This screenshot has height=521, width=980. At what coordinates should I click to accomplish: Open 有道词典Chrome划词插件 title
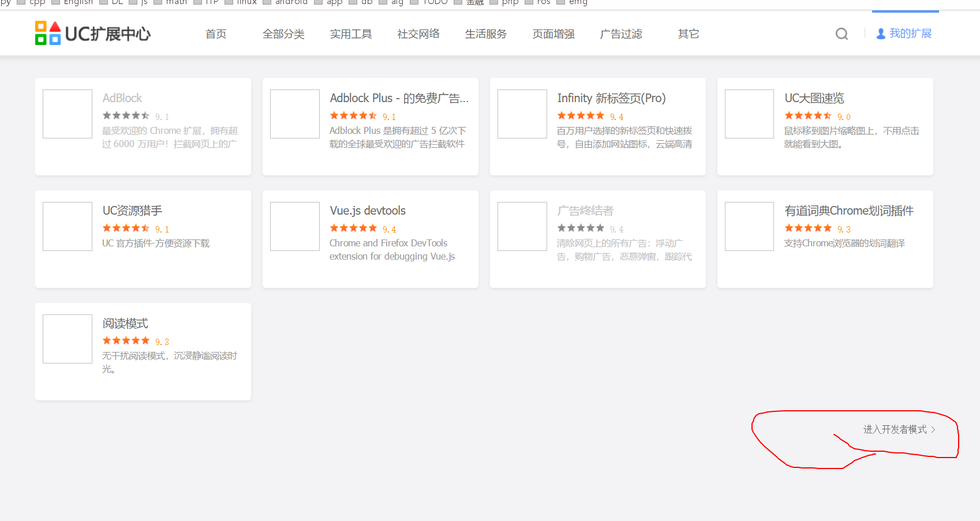tap(849, 211)
